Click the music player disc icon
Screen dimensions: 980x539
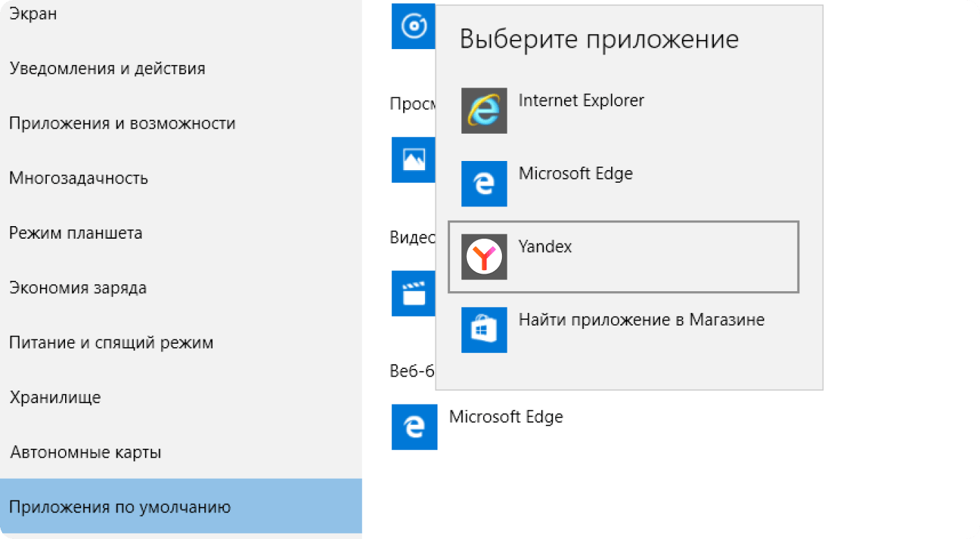click(x=414, y=27)
